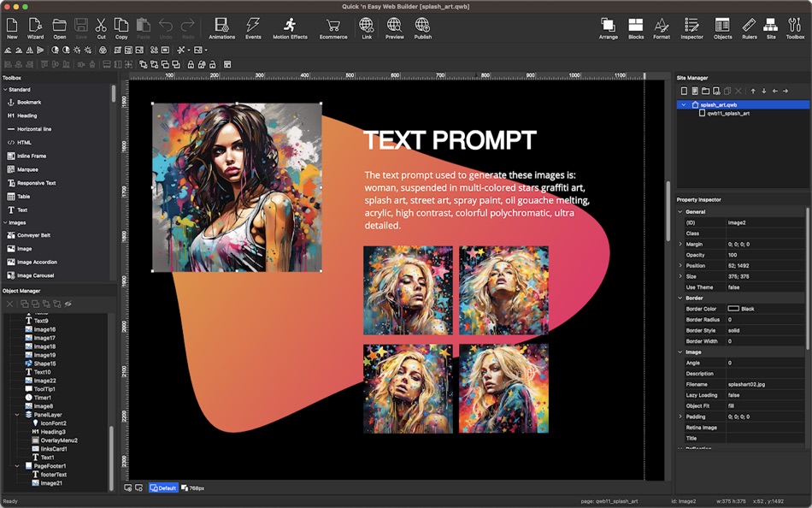Viewport: 812px width, 508px height.
Task: Select the Table tool in Toolbox
Action: pos(19,197)
